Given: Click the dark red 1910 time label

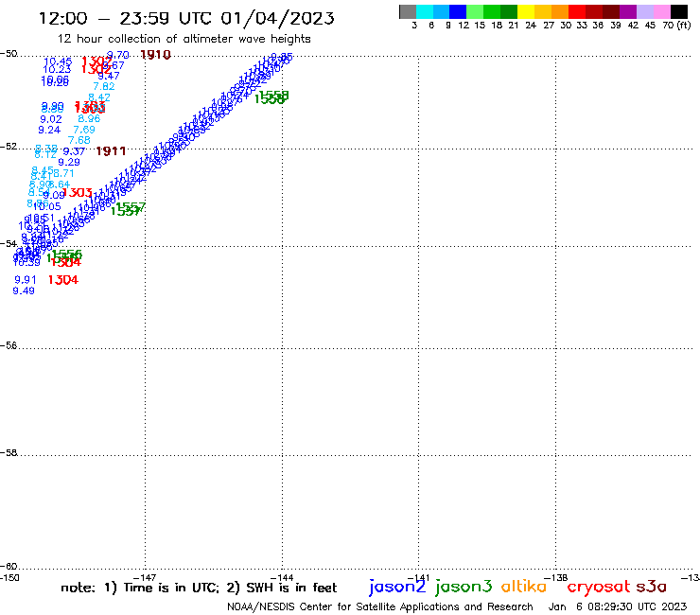Looking at the screenshot, I should tap(155, 55).
